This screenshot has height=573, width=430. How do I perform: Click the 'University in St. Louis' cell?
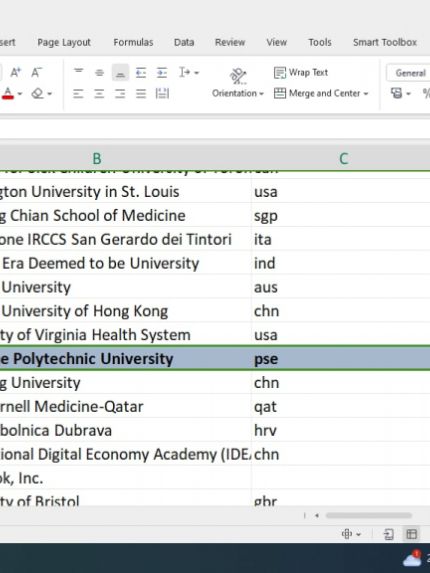(x=125, y=192)
